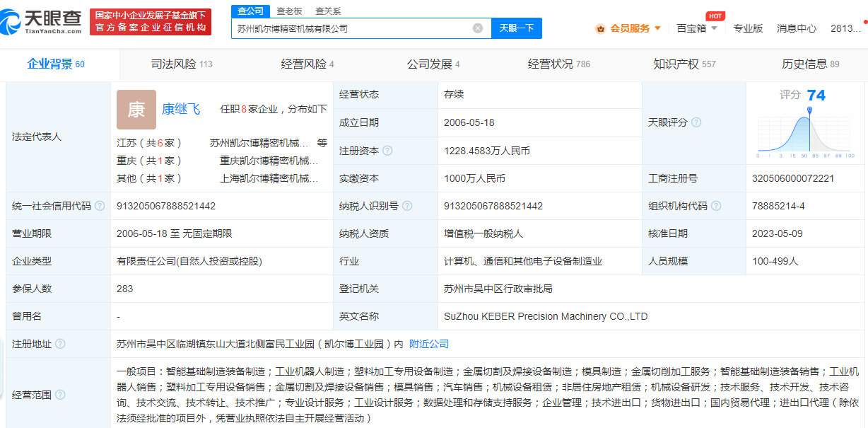Click the 江苏（共6家） region entry

(150, 143)
